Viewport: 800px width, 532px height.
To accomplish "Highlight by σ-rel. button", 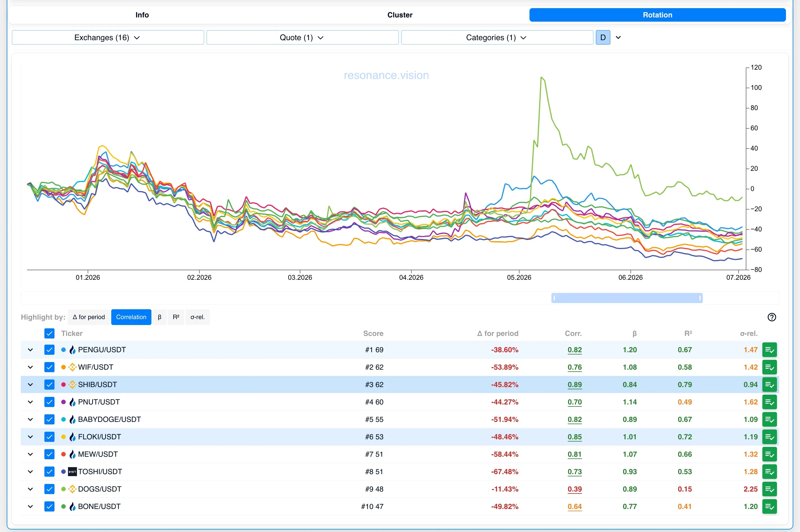I will pyautogui.click(x=197, y=317).
